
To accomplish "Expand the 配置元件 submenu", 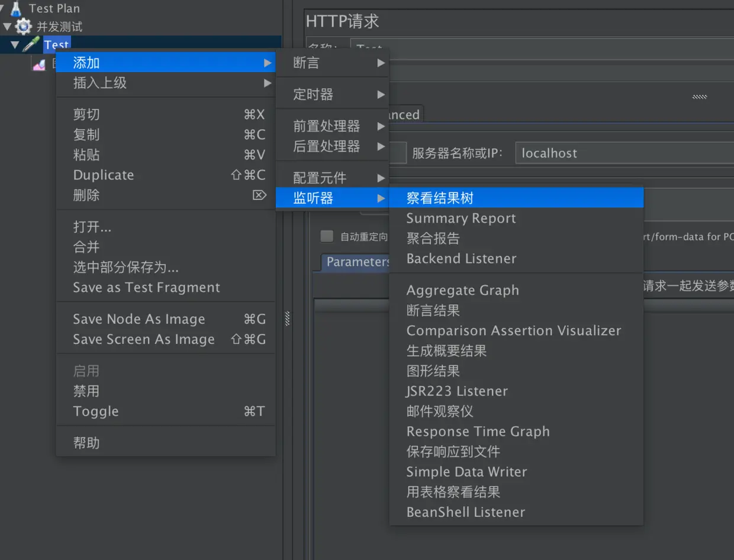I will click(x=333, y=178).
